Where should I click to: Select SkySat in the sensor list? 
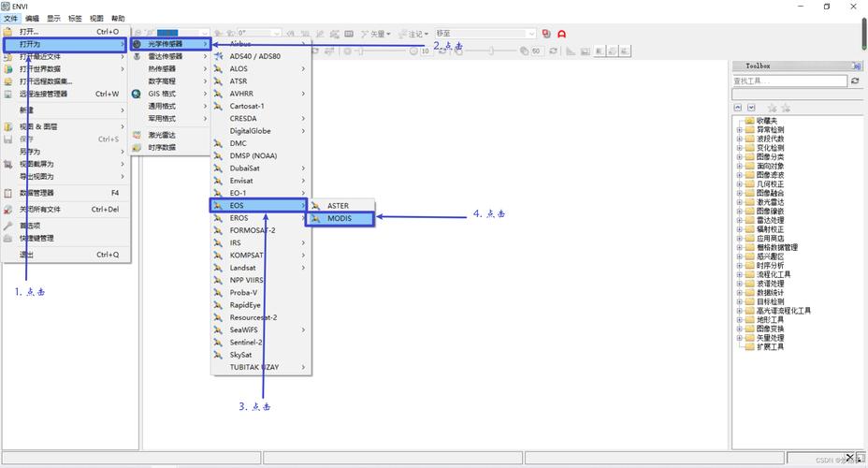click(261, 355)
